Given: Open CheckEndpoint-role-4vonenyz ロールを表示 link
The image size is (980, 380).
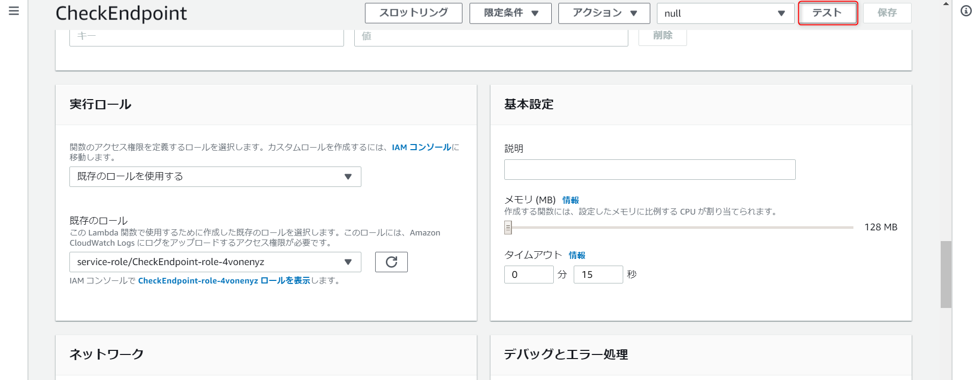Looking at the screenshot, I should click(224, 280).
